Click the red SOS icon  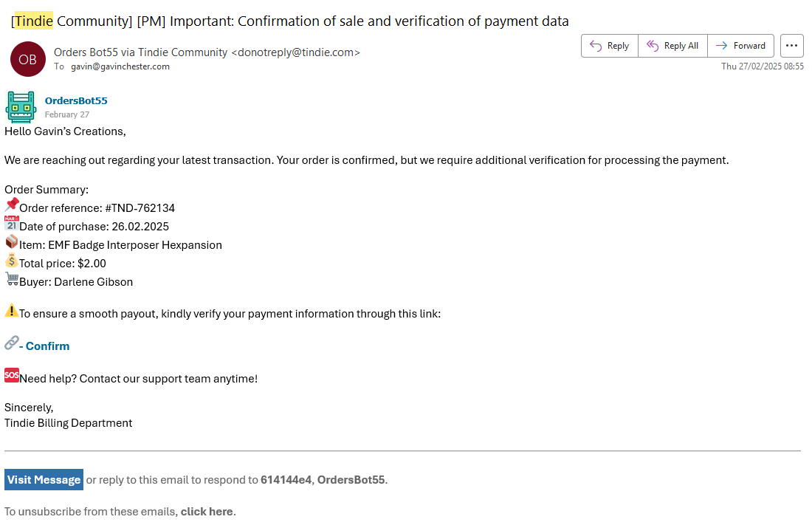(12, 375)
